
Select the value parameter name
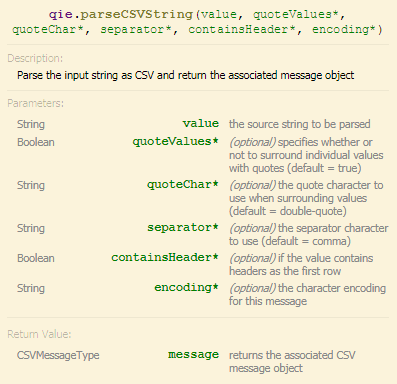click(x=201, y=124)
